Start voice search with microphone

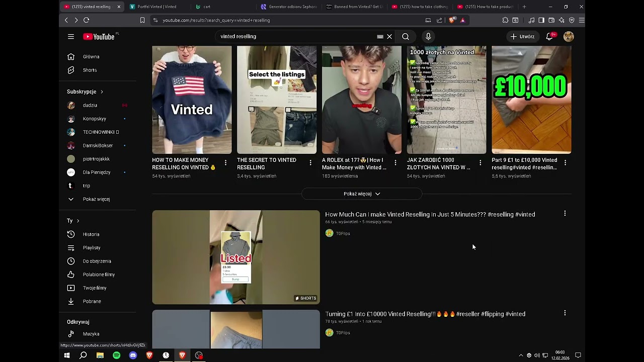click(x=428, y=37)
